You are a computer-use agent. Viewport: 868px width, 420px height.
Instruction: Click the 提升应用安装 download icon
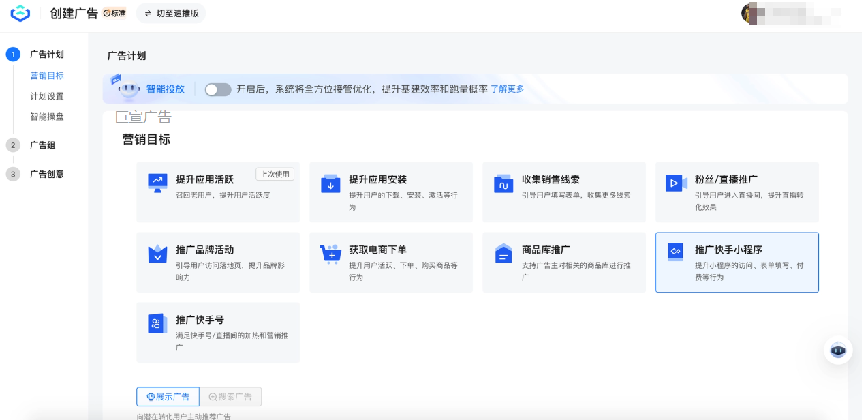[x=330, y=183]
